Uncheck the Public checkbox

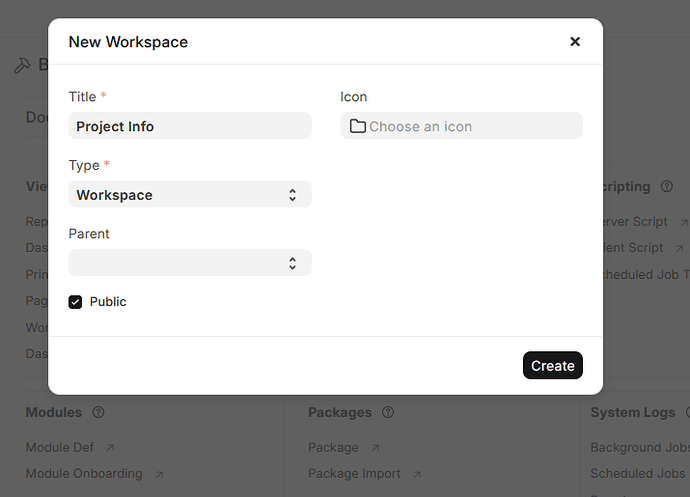[x=75, y=302]
